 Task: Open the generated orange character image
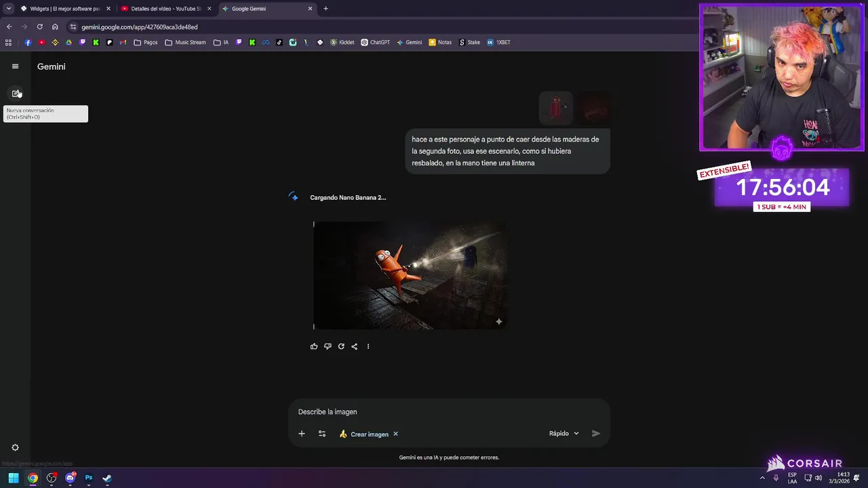pyautogui.click(x=410, y=275)
